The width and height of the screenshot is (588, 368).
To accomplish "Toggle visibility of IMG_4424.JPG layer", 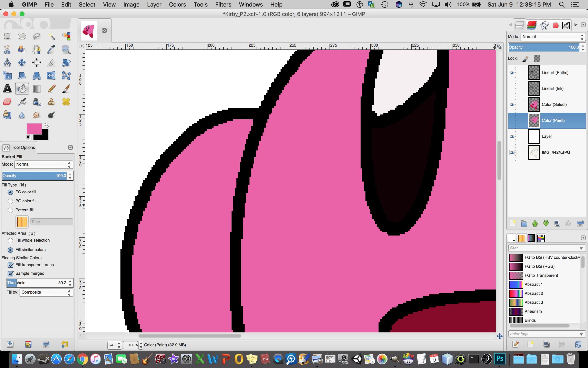I will click(x=512, y=153).
